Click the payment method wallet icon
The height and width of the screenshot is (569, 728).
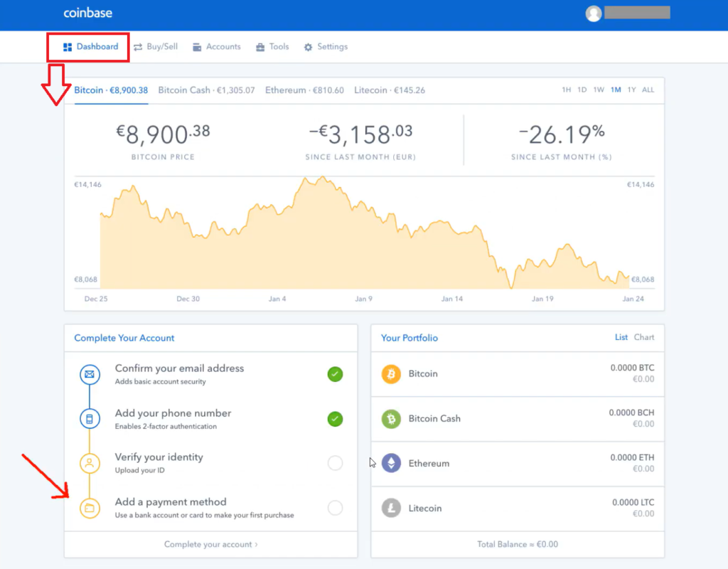(x=90, y=508)
